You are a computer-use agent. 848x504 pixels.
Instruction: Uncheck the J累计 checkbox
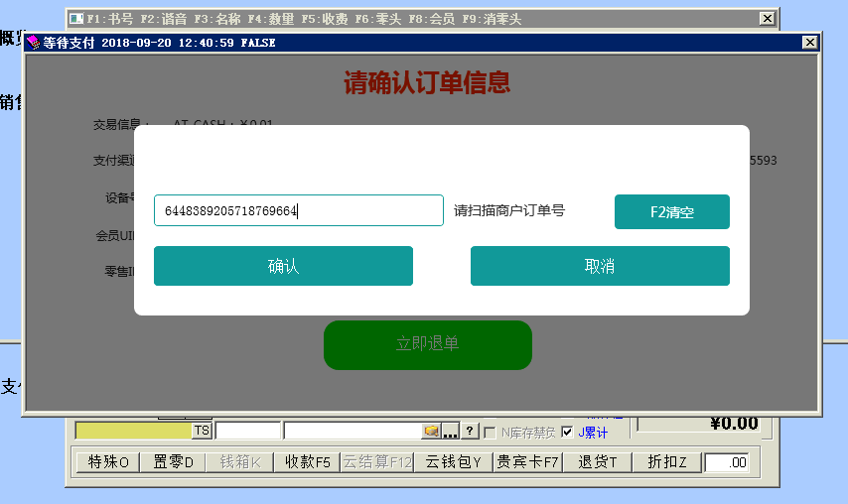tap(567, 432)
